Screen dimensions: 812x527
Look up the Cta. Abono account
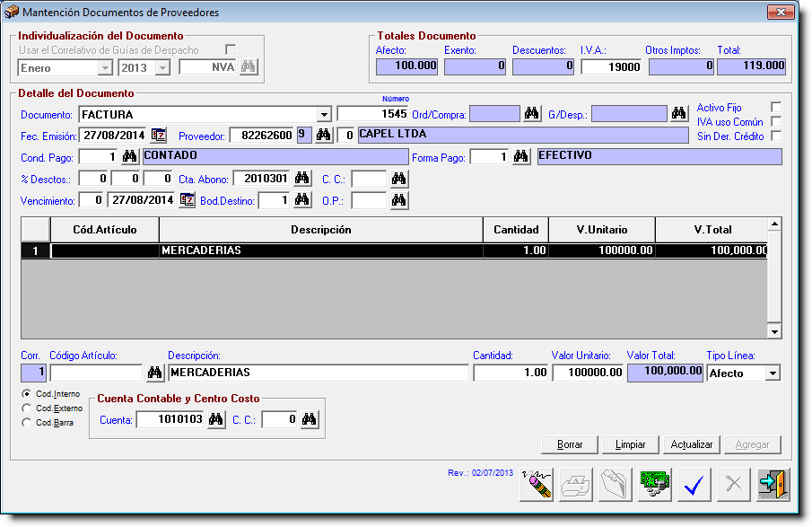(x=301, y=179)
